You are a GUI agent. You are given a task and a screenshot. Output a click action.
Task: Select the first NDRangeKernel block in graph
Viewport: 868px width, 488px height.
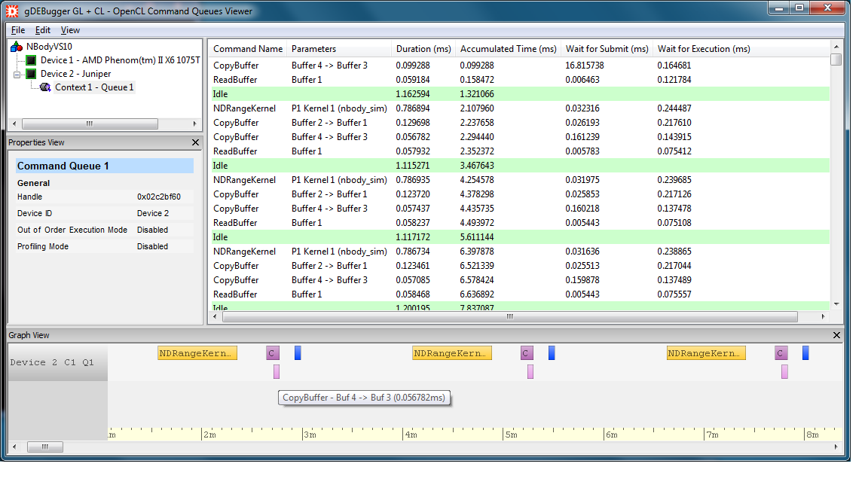197,353
